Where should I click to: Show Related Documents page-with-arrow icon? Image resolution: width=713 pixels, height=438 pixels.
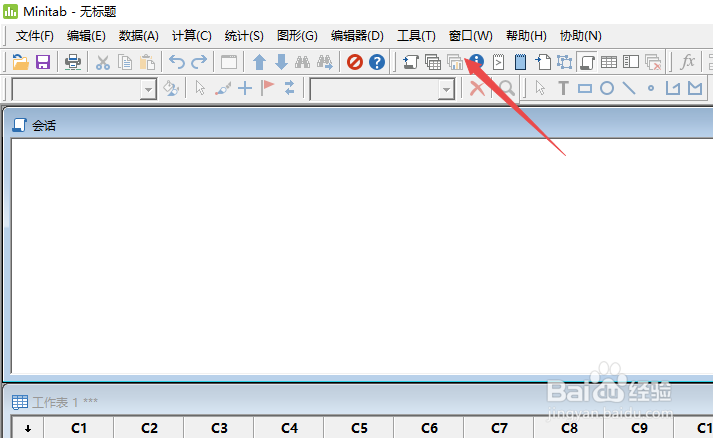tap(542, 62)
